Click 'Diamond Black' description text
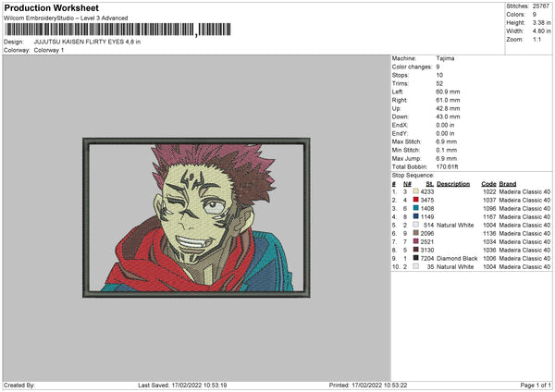The width and height of the screenshot is (555, 392). (x=457, y=259)
